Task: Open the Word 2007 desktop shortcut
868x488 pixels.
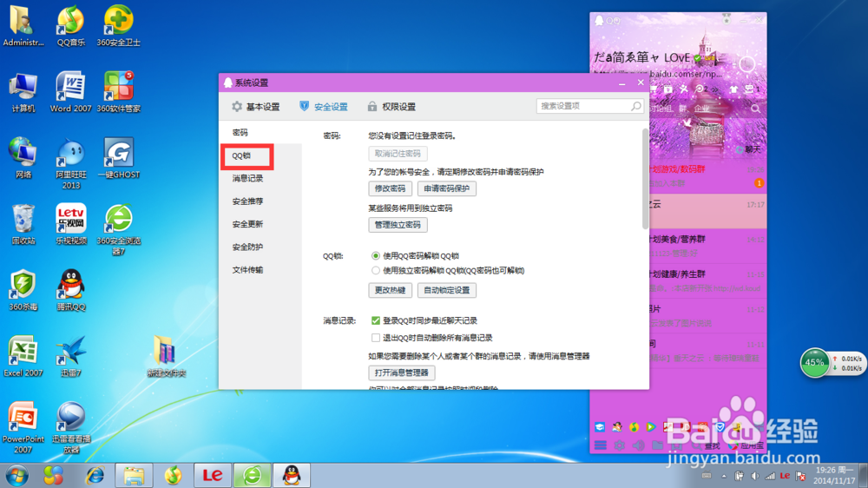Action: click(71, 91)
